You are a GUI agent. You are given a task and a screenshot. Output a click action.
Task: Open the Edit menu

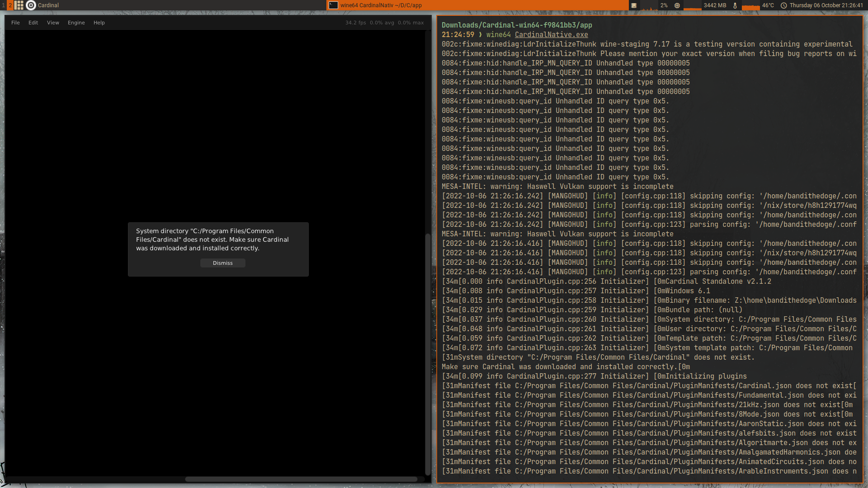(x=33, y=23)
